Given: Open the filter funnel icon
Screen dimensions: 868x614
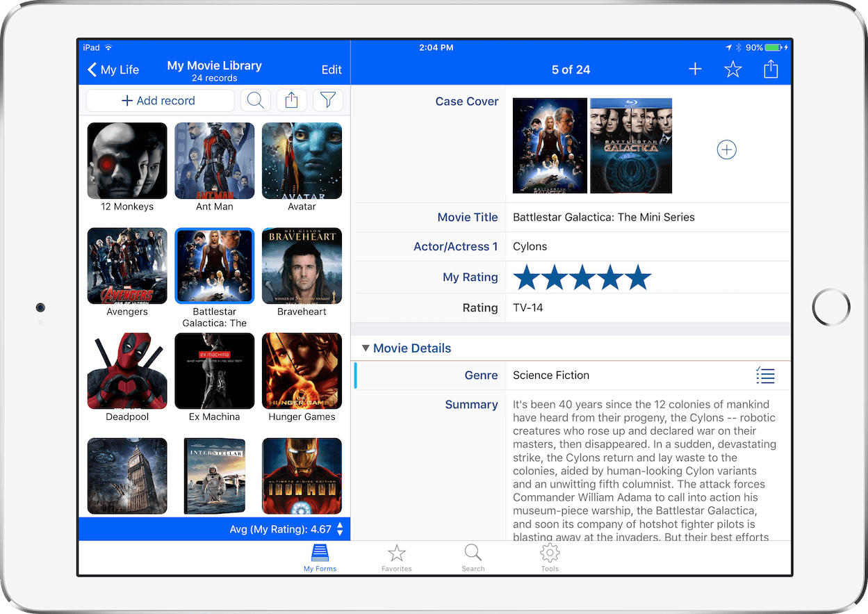Looking at the screenshot, I should tap(327, 101).
